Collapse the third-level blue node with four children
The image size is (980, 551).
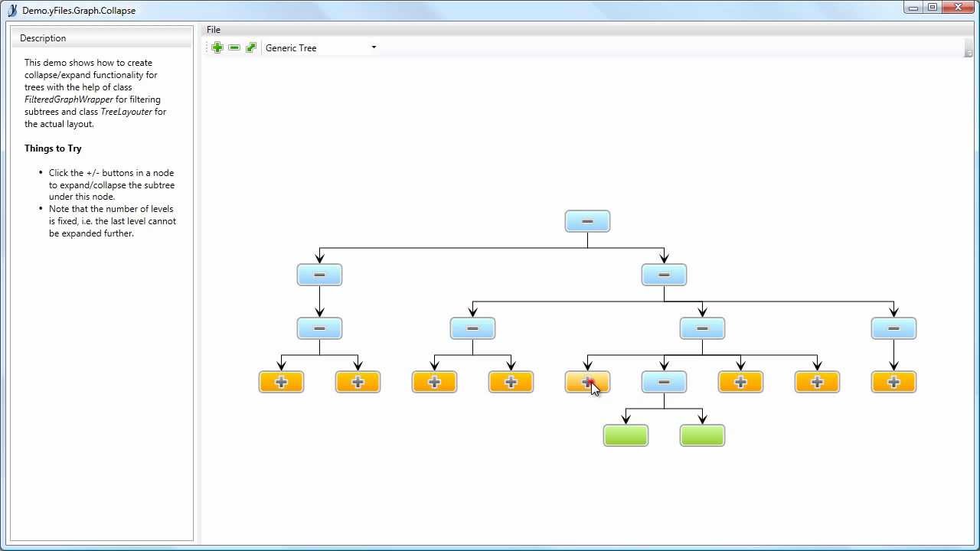(702, 328)
